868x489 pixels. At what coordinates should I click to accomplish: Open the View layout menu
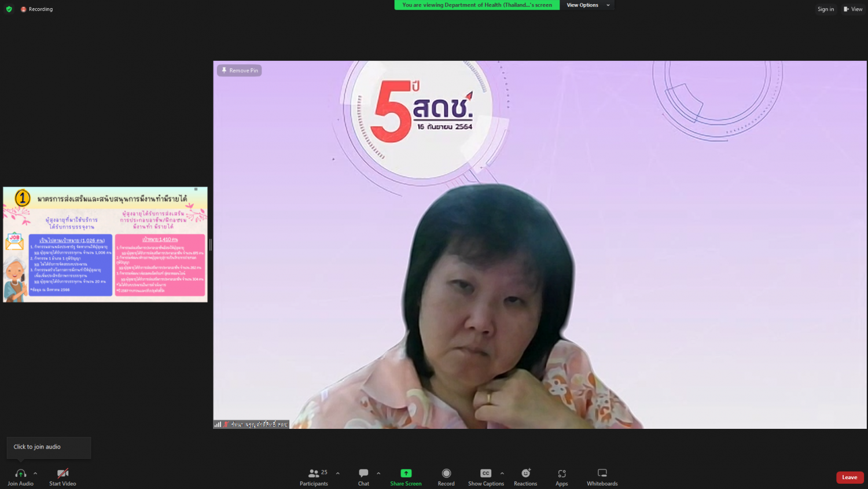[x=853, y=9]
